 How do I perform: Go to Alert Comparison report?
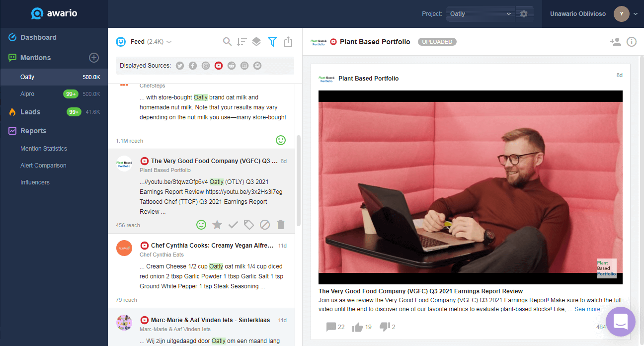43,166
